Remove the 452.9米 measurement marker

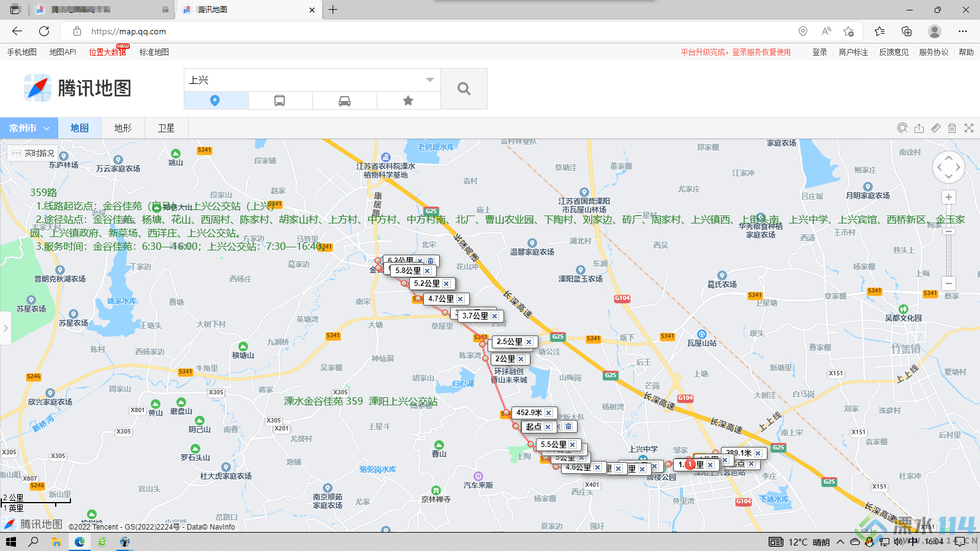tap(548, 413)
